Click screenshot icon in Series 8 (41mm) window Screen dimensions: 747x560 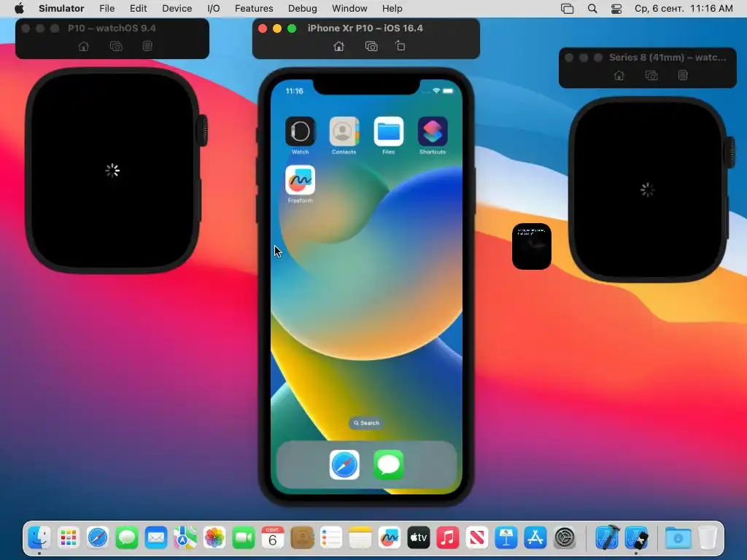click(x=651, y=75)
